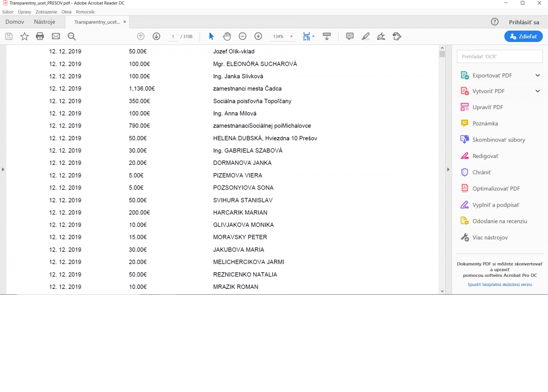
Task: Click the page number input field
Action: (x=173, y=37)
